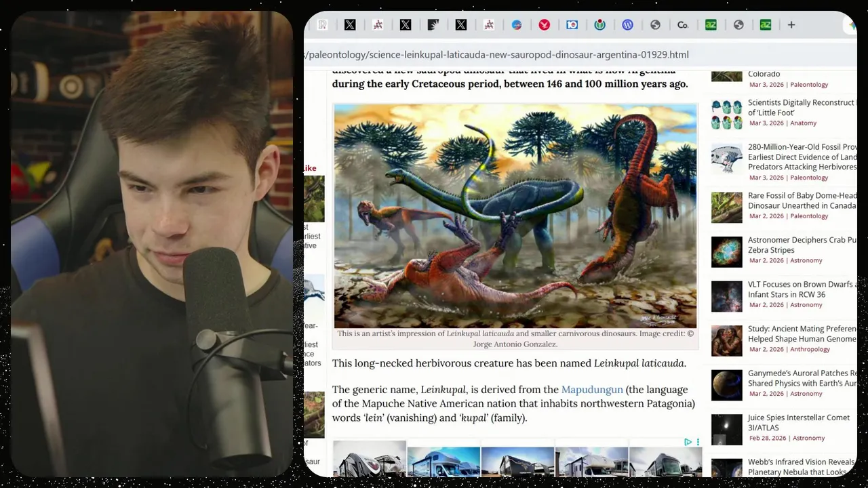The height and width of the screenshot is (488, 868).
Task: Switch to the WordPress logo browser tab
Action: point(627,25)
